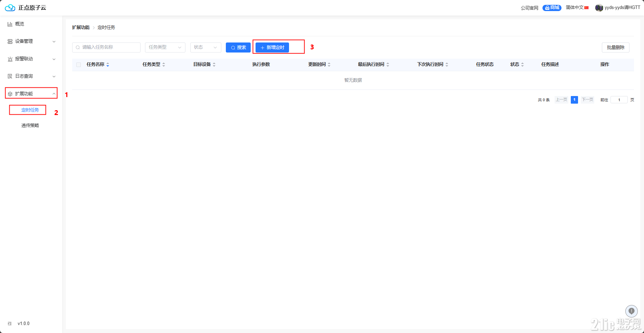
Task: Open the 状态 filter dropdown
Action: click(x=205, y=47)
